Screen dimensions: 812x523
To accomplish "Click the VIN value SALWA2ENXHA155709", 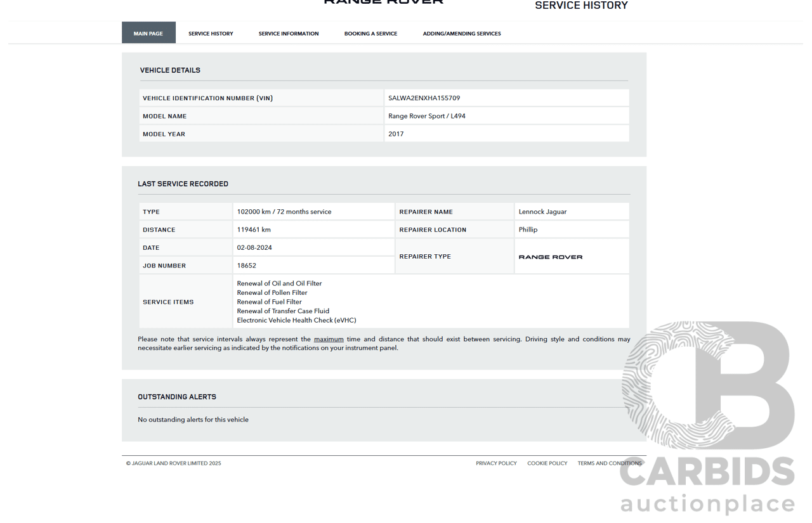I will tap(424, 98).
